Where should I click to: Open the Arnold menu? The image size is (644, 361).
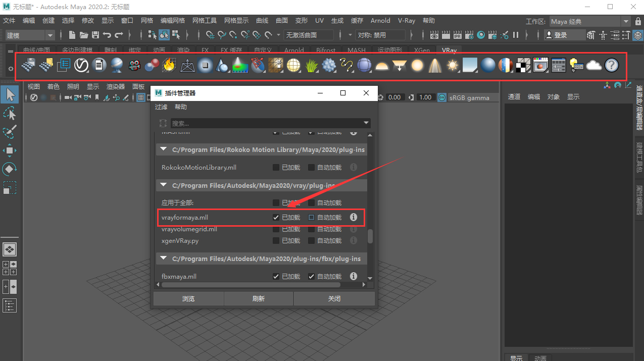380,21
